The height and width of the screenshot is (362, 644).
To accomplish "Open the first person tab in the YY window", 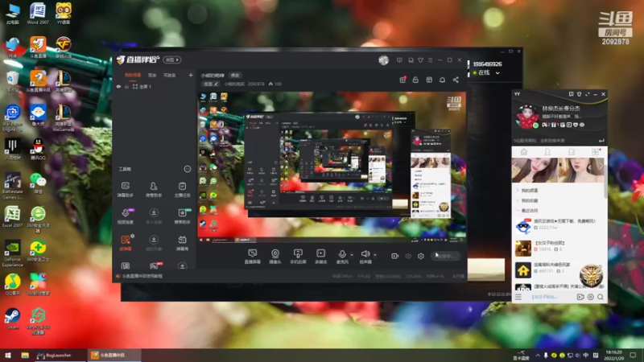I will 547,152.
